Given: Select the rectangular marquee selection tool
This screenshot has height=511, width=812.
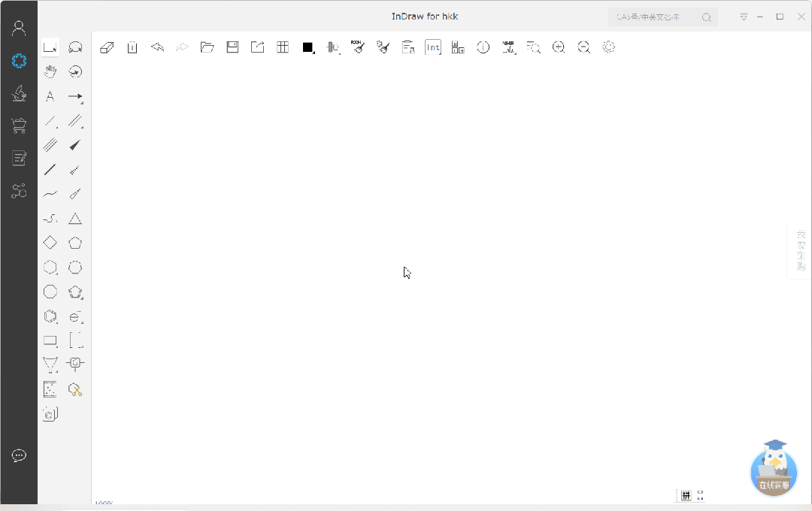Looking at the screenshot, I should tap(50, 47).
